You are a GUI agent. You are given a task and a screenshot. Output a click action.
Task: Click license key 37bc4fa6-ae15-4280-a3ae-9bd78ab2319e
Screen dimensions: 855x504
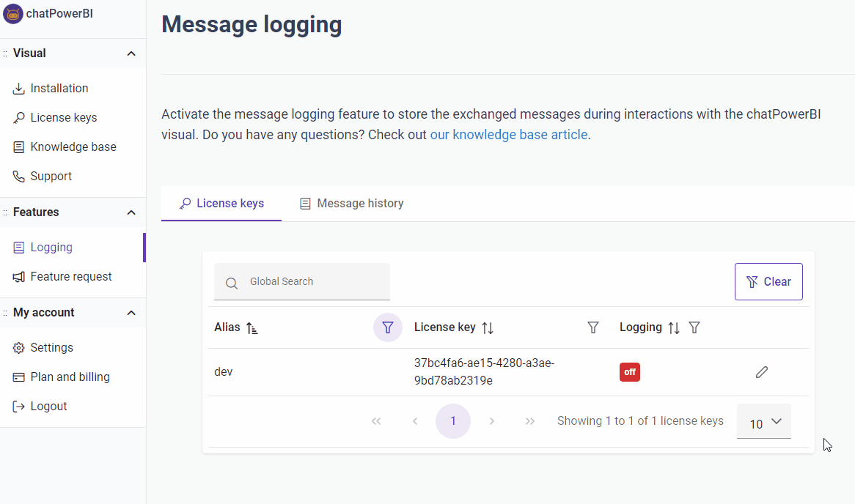tap(484, 371)
